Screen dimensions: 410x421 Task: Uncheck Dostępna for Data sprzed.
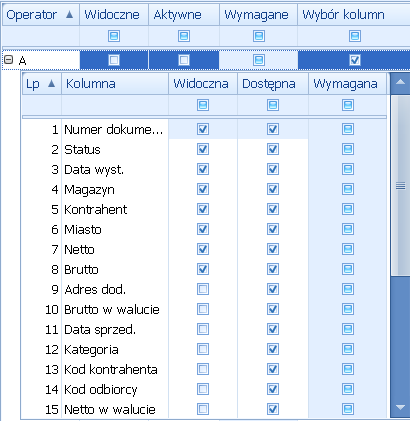(273, 329)
